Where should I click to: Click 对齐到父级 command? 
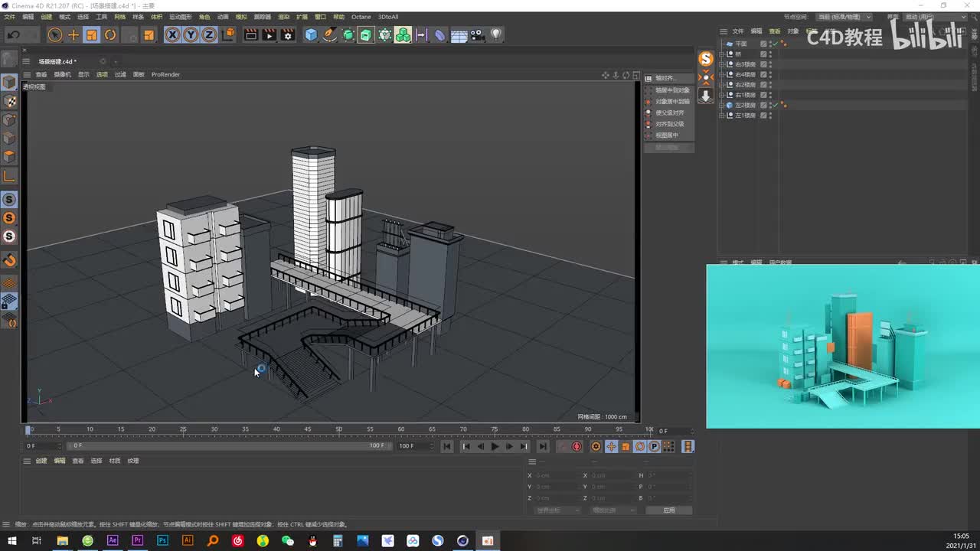click(670, 124)
